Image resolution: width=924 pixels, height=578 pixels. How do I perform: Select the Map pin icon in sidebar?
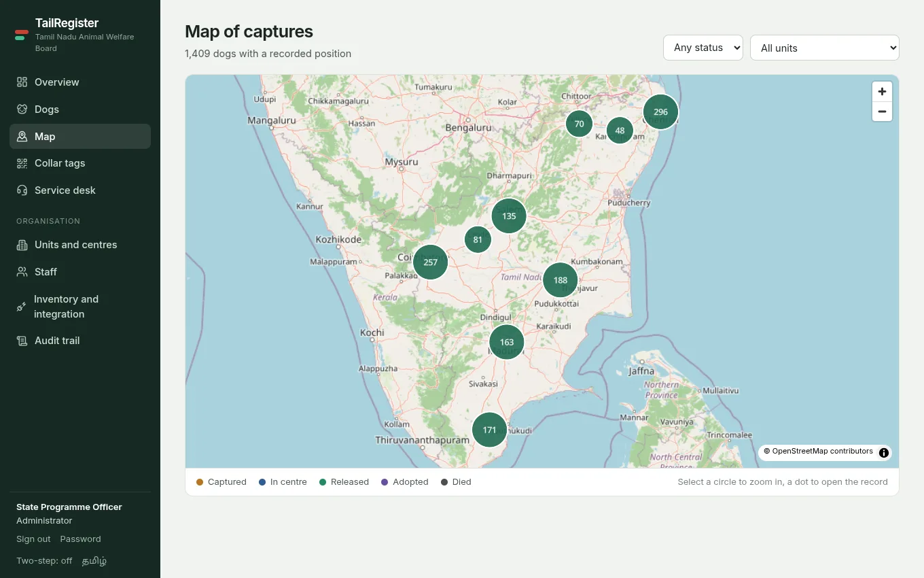point(22,137)
